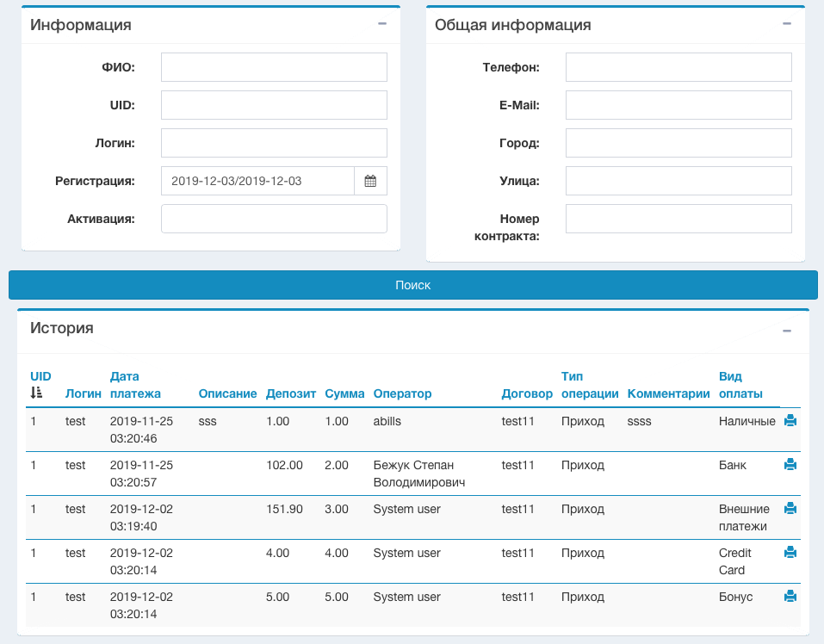The height and width of the screenshot is (644, 824).
Task: Click the Регистрация date range field
Action: (257, 181)
